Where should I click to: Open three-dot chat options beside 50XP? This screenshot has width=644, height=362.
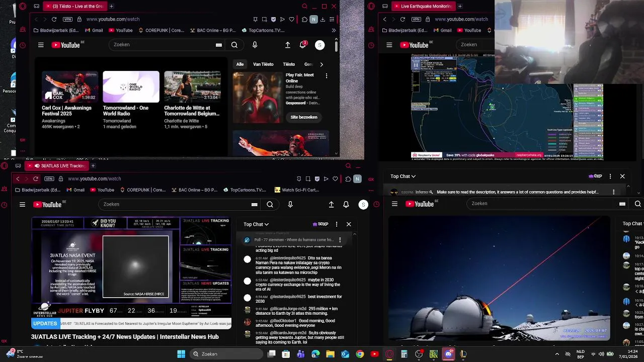pyautogui.click(x=337, y=224)
